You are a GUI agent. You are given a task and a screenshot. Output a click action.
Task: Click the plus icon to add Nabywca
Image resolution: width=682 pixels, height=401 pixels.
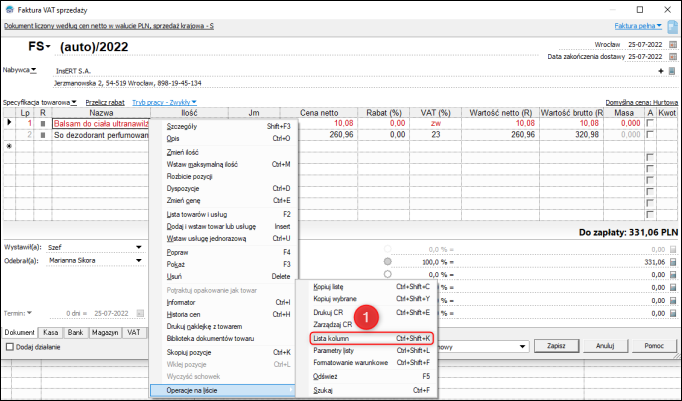pos(660,71)
